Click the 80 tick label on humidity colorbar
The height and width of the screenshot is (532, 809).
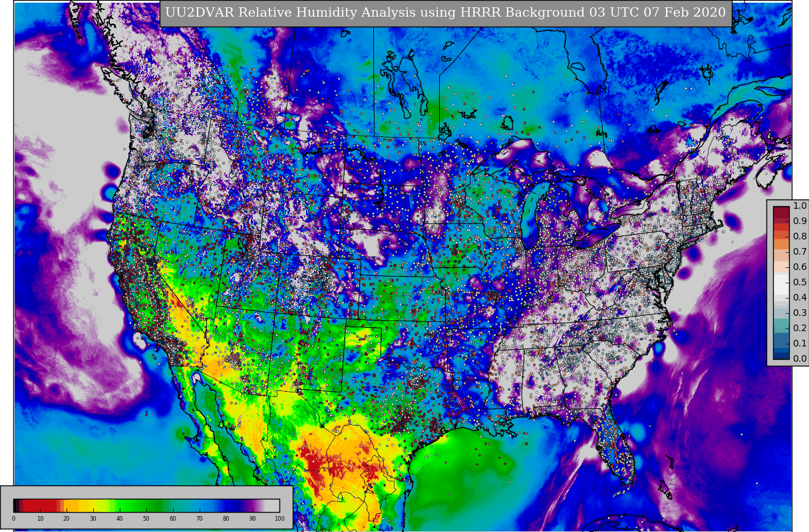pos(226,519)
